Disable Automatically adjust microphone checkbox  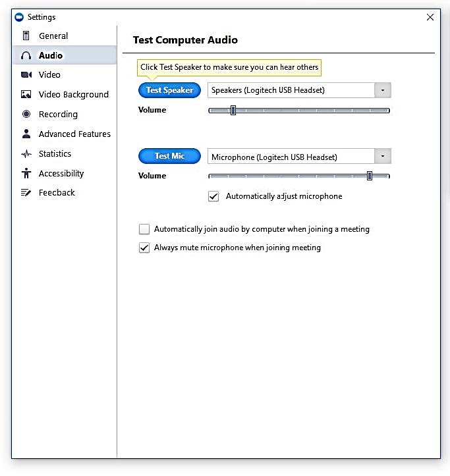point(213,196)
